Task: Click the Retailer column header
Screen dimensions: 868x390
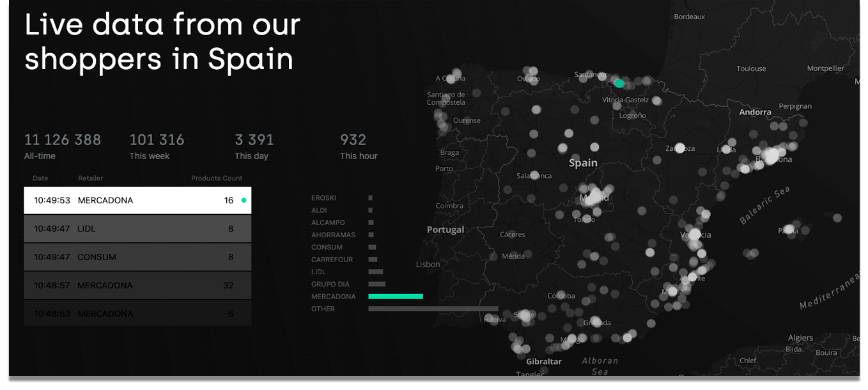Action: pyautogui.click(x=90, y=178)
